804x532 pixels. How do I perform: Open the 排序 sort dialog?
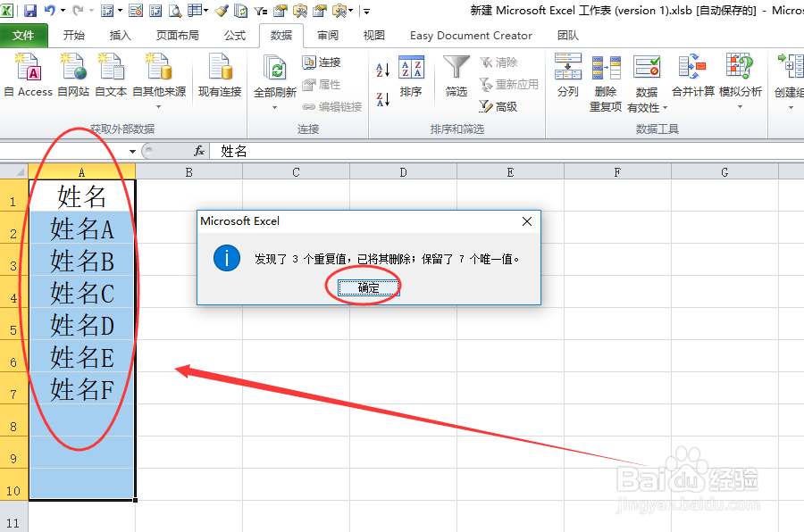(x=411, y=77)
